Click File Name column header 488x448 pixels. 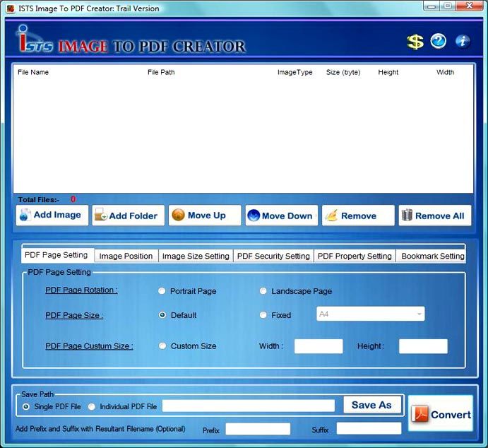click(x=33, y=72)
